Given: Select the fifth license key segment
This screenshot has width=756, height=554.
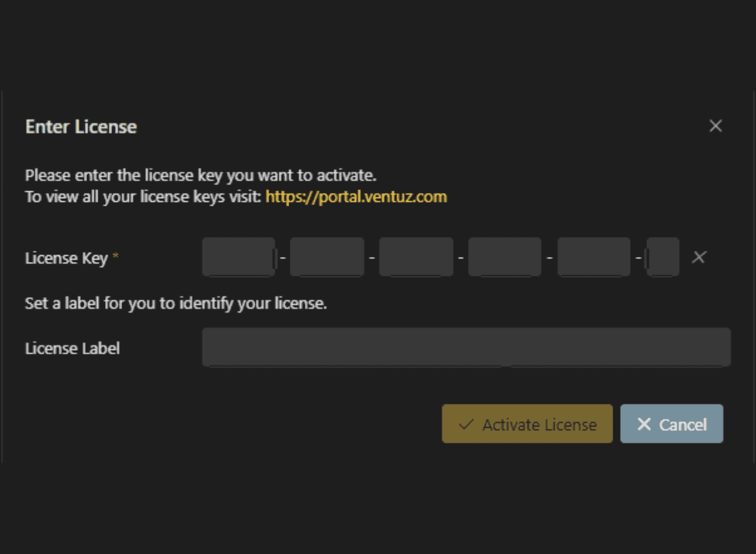Looking at the screenshot, I should pyautogui.click(x=594, y=257).
